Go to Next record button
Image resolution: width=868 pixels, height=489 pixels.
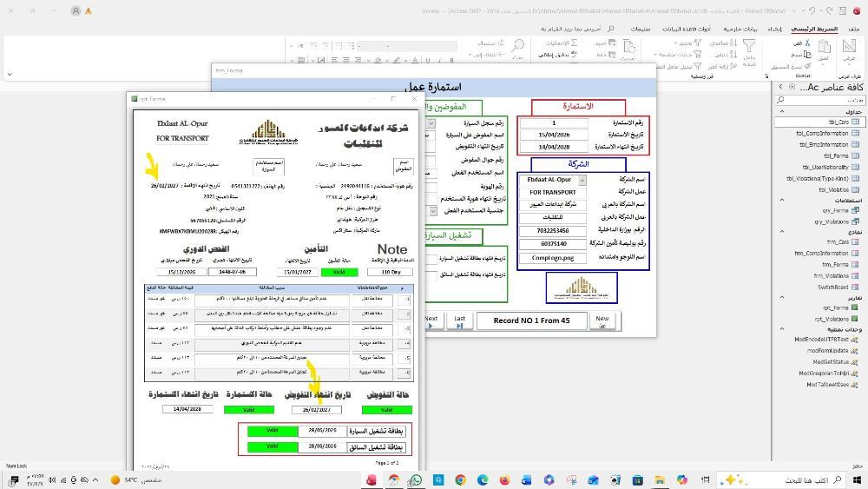pos(431,320)
